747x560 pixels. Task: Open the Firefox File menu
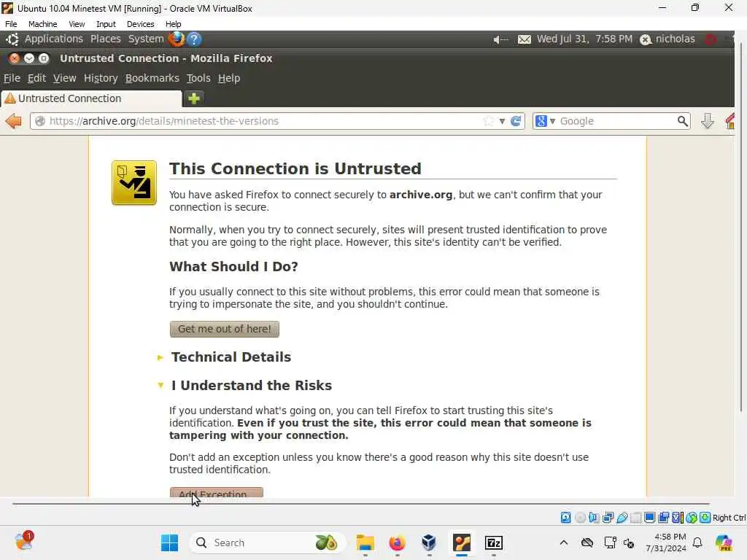coord(12,78)
